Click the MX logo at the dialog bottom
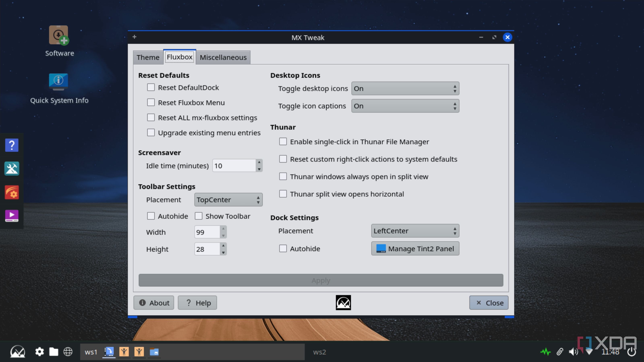The image size is (644, 362). (x=343, y=302)
